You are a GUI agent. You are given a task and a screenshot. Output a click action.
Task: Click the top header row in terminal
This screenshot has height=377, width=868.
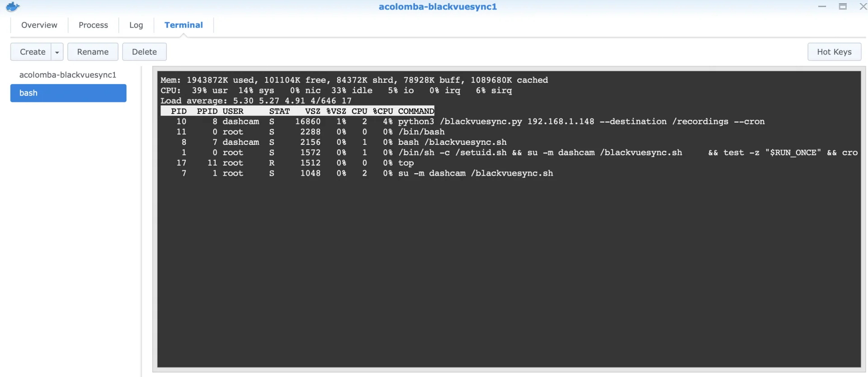297,111
